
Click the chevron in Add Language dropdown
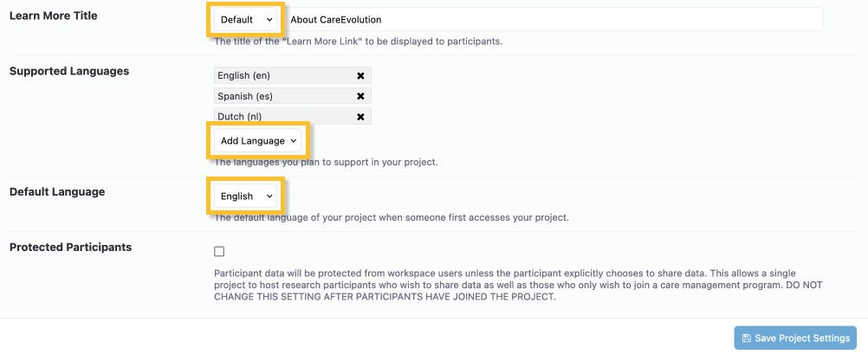click(x=294, y=141)
